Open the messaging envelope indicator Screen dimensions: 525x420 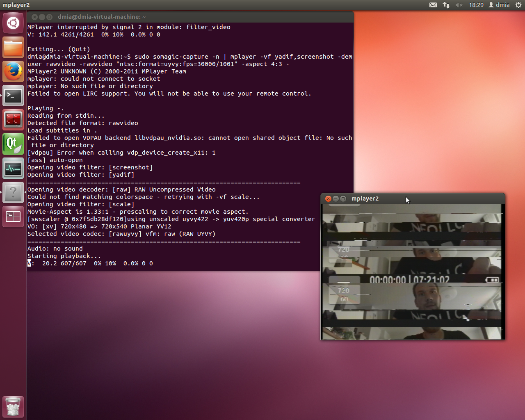433,5
